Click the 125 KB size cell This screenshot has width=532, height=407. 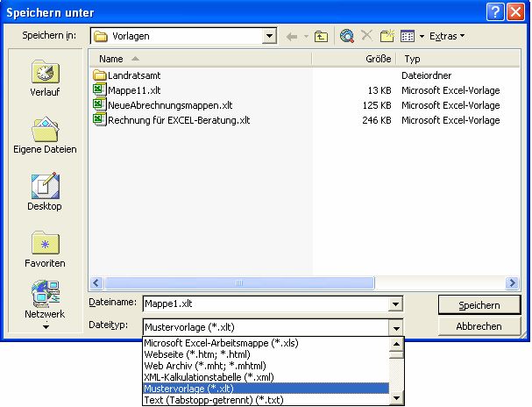coord(377,105)
